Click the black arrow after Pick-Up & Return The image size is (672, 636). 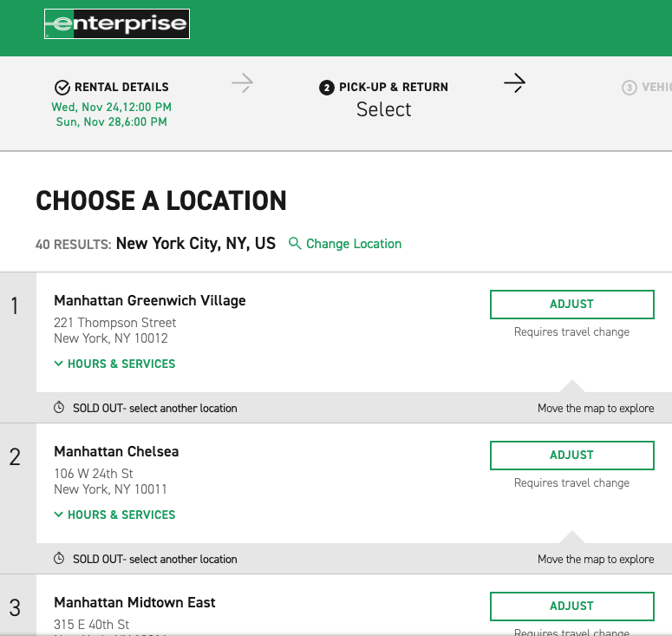514,83
